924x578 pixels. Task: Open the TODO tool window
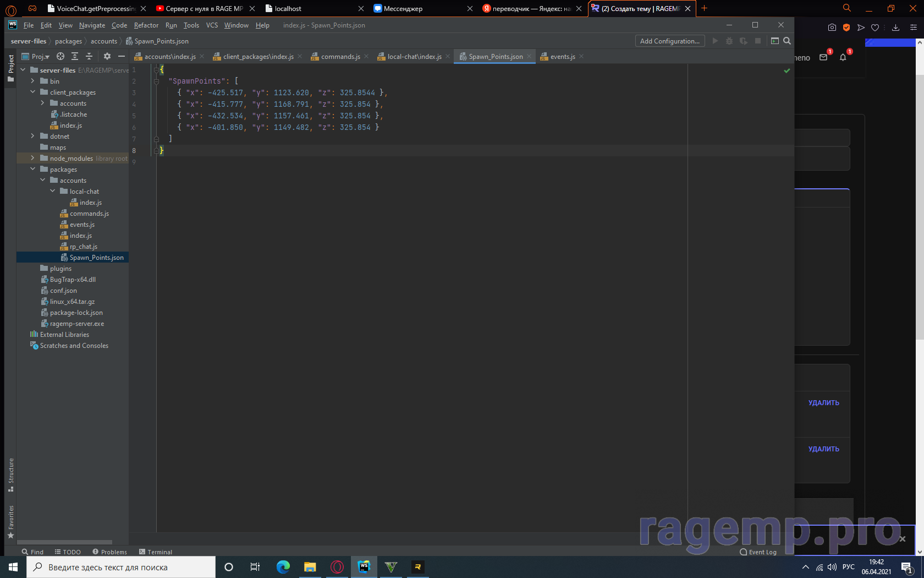tap(68, 552)
